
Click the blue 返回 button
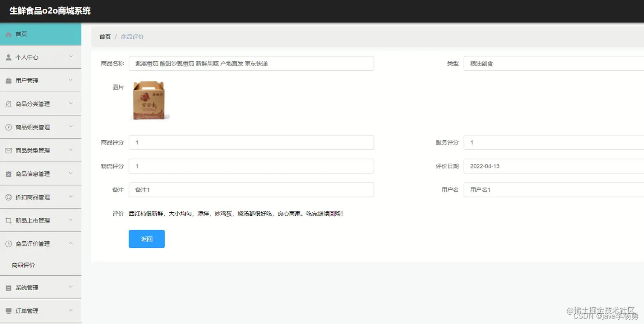click(x=147, y=239)
